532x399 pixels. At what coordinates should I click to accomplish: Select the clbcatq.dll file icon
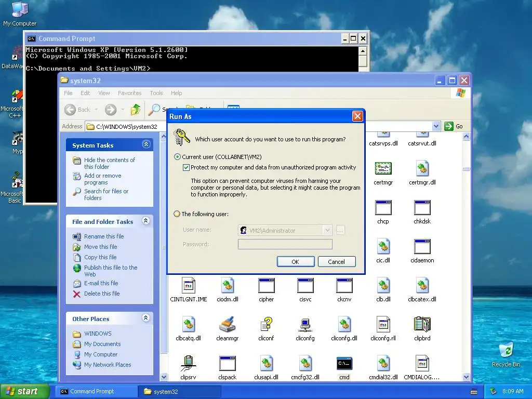(x=188, y=324)
